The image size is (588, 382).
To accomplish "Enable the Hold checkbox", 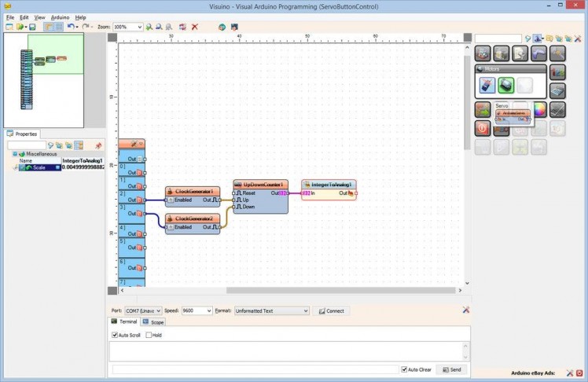I will point(149,335).
